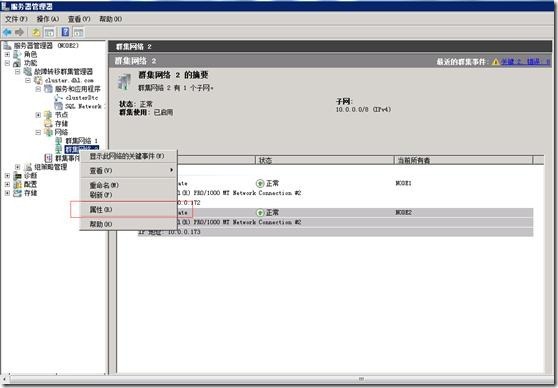
Task: Click the yellow warning icon beside recent cluster events
Action: click(495, 62)
